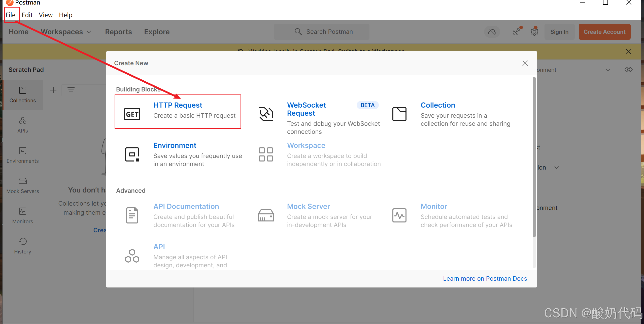Open the Monitors sidebar panel
Viewport: 644px width, 324px height.
click(22, 216)
